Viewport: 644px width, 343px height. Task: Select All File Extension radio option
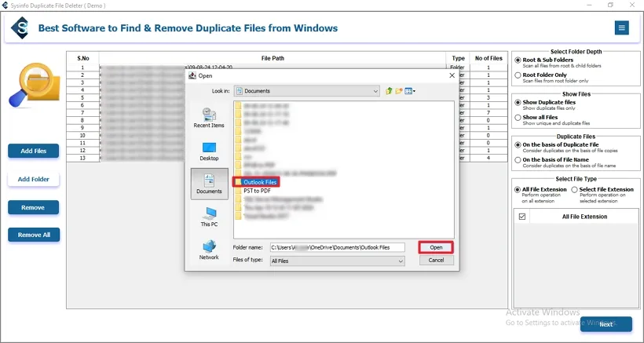[x=518, y=190]
